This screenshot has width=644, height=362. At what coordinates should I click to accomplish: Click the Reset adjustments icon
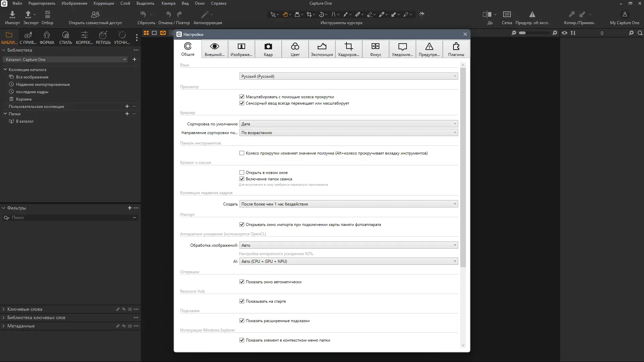pos(143,14)
